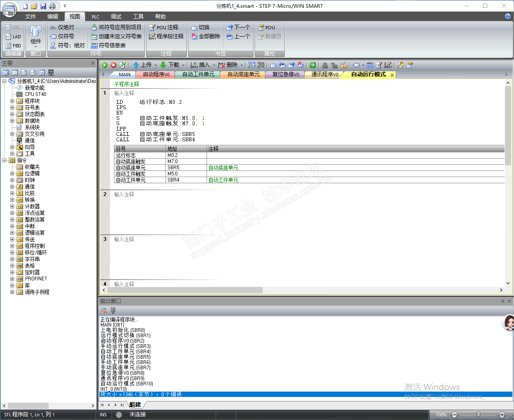Click the round application menu button

pos(9,10)
